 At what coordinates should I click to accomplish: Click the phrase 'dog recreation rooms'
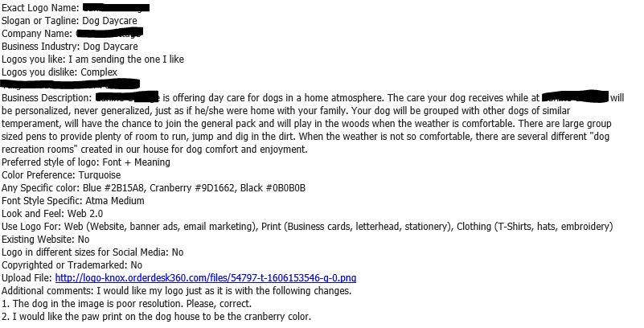click(x=306, y=143)
